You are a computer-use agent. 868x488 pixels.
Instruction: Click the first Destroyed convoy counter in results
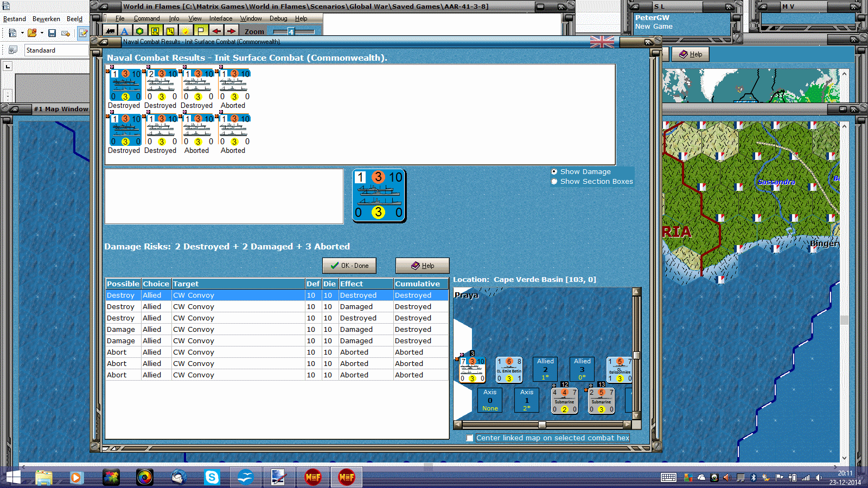(x=125, y=85)
